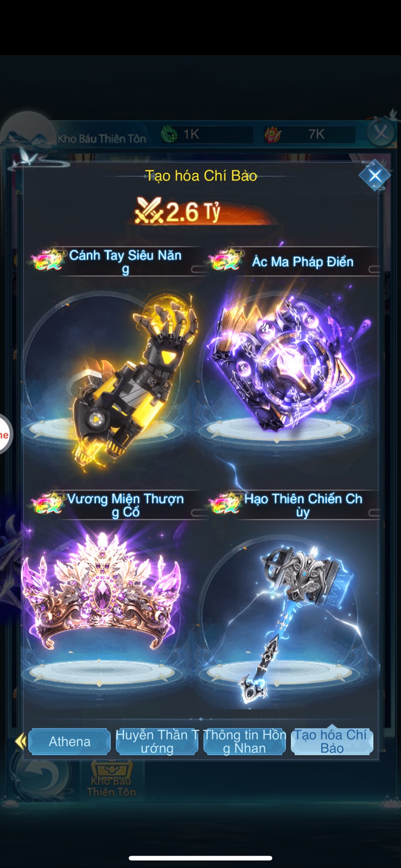Select the Tạo hóa Chí Bảo tab
The width and height of the screenshot is (401, 868).
pos(332,741)
